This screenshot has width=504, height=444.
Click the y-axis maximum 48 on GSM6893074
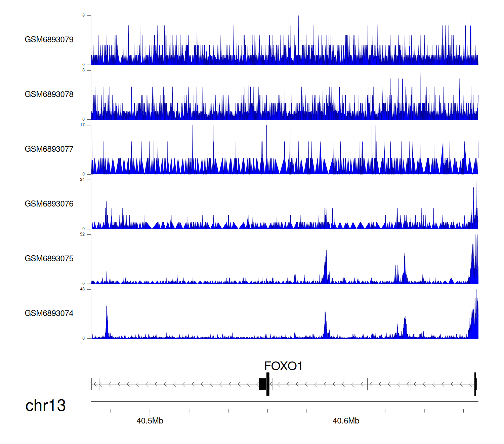pyautogui.click(x=82, y=289)
